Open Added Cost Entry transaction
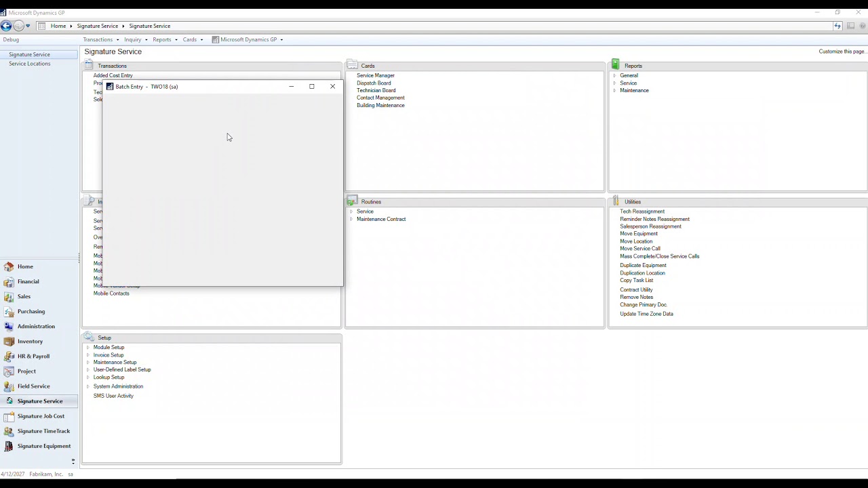The image size is (868, 488). 113,75
